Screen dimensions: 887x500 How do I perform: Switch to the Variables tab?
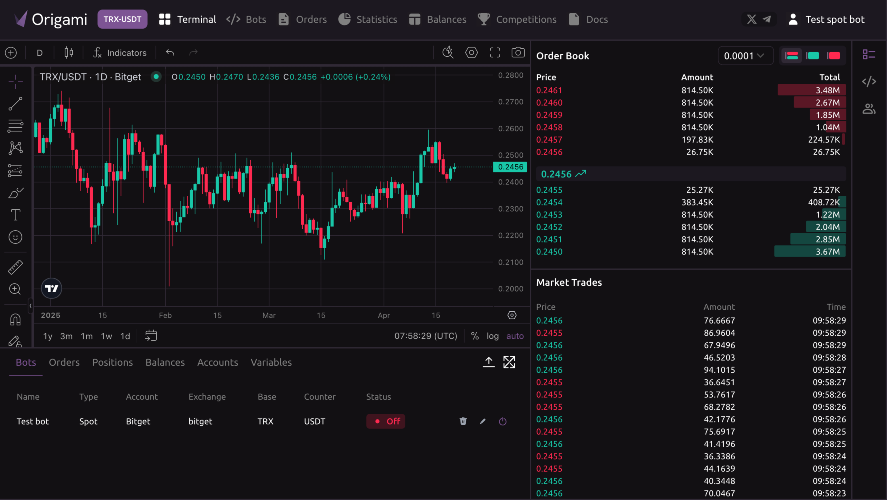271,363
